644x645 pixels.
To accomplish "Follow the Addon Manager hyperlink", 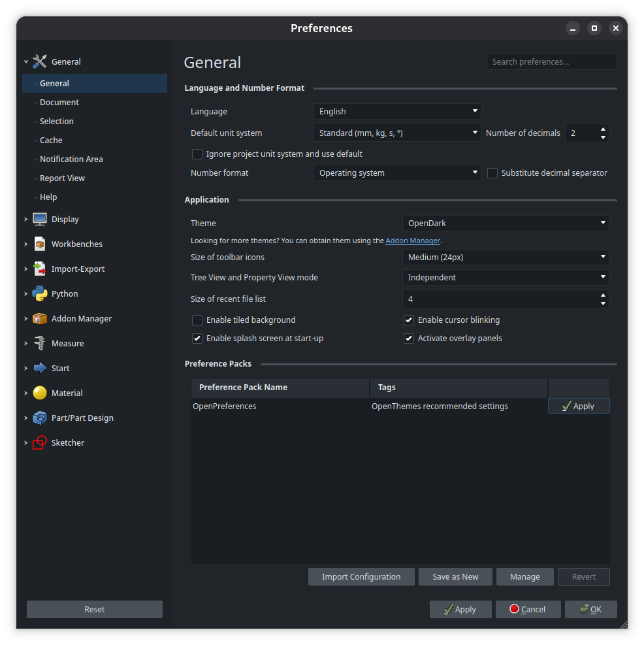I will (413, 240).
